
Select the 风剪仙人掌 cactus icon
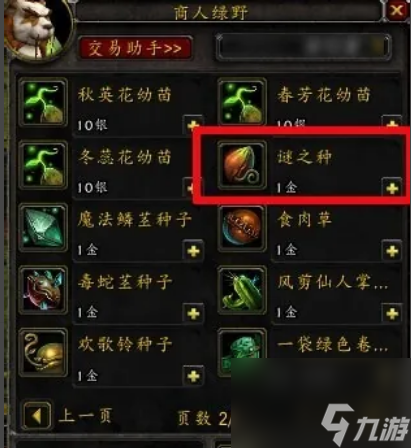pos(242,290)
